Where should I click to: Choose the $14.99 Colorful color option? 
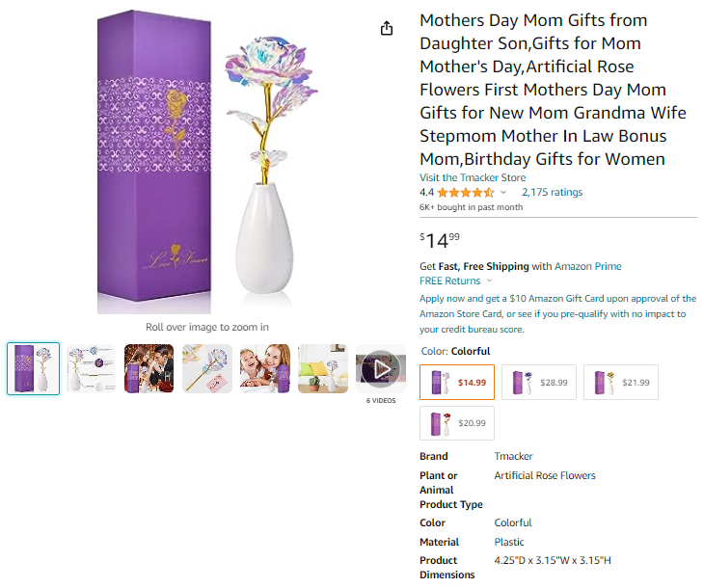(457, 383)
